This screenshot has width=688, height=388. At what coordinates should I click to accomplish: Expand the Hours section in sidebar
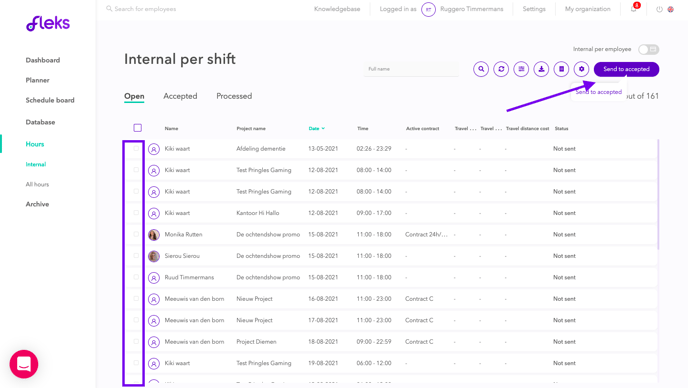pyautogui.click(x=35, y=144)
